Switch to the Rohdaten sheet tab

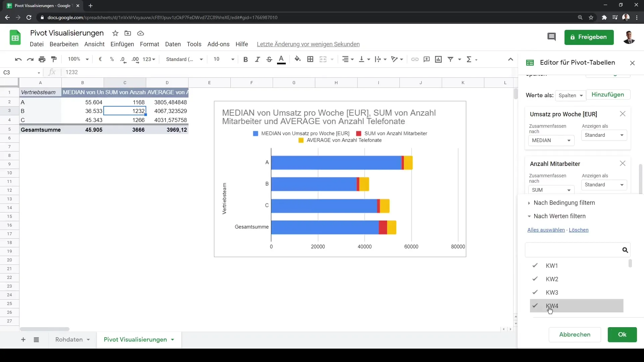(72, 340)
